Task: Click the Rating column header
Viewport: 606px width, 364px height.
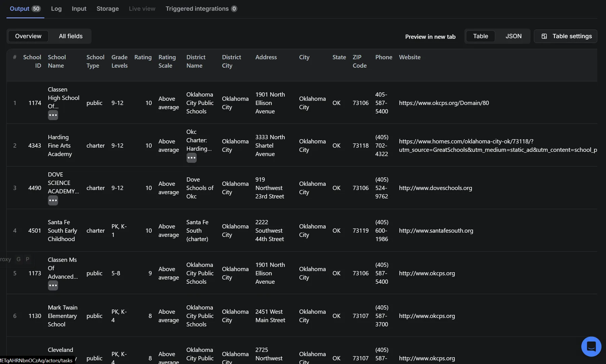Action: point(143,57)
